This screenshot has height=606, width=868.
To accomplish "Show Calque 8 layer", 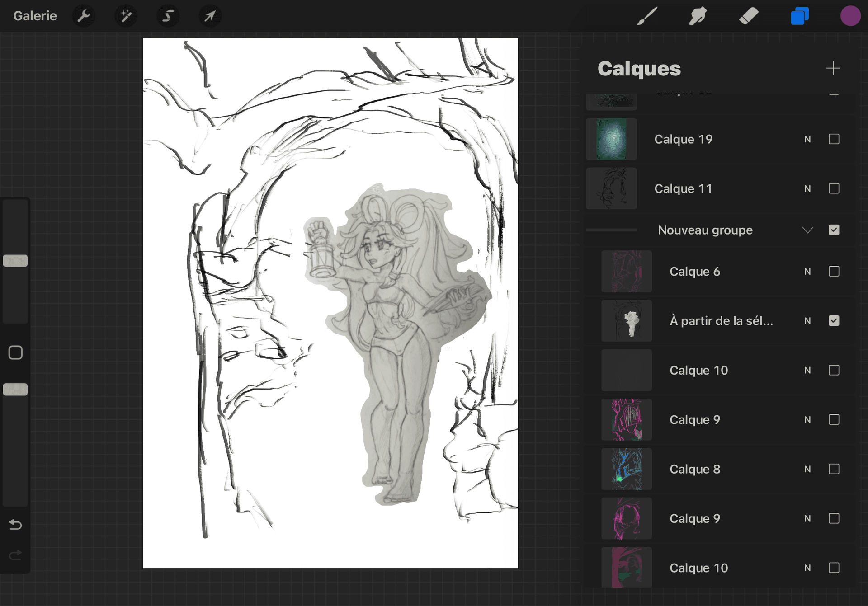I will click(834, 469).
